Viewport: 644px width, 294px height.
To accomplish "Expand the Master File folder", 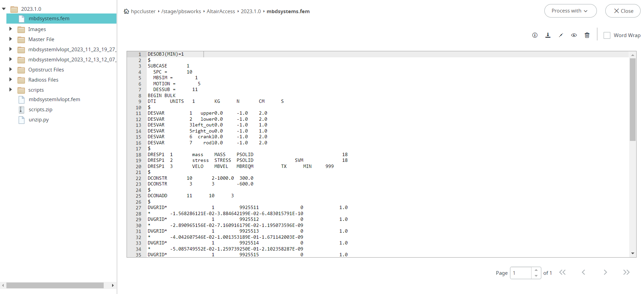I will [x=10, y=39].
